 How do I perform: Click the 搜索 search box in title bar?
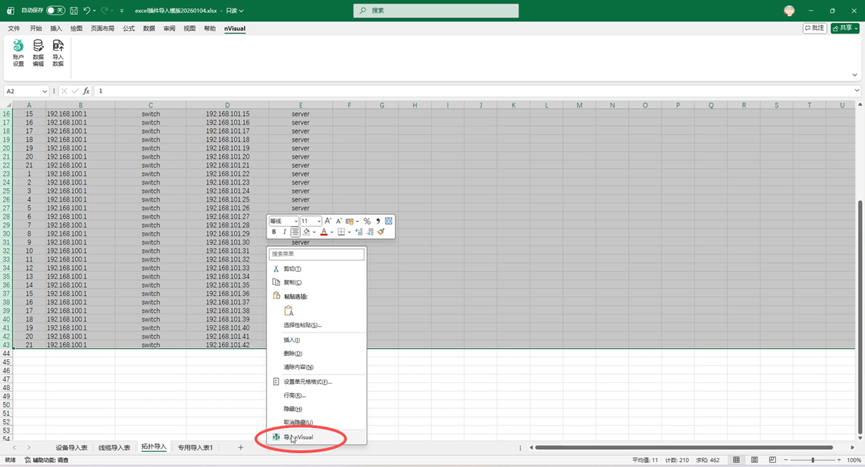point(436,10)
